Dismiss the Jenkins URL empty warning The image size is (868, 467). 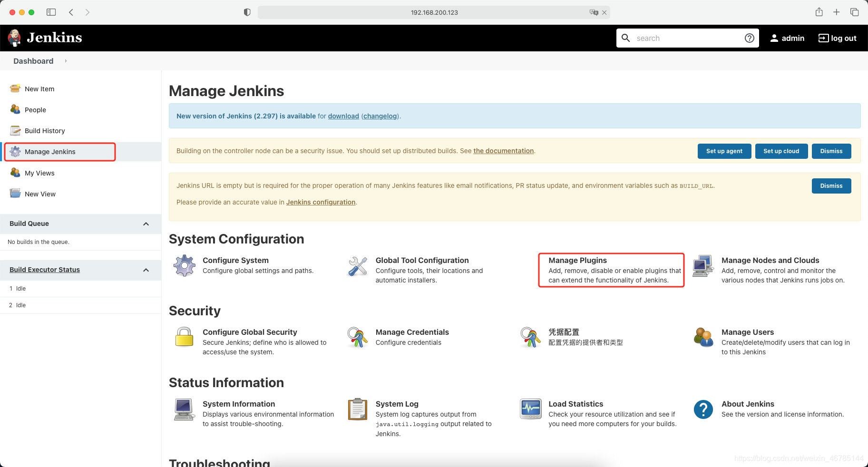click(x=831, y=186)
